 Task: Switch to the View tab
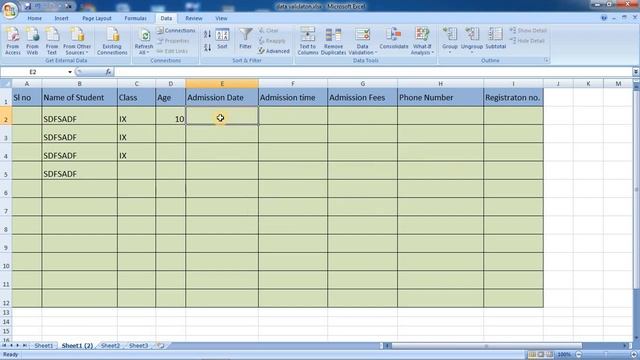[221, 18]
